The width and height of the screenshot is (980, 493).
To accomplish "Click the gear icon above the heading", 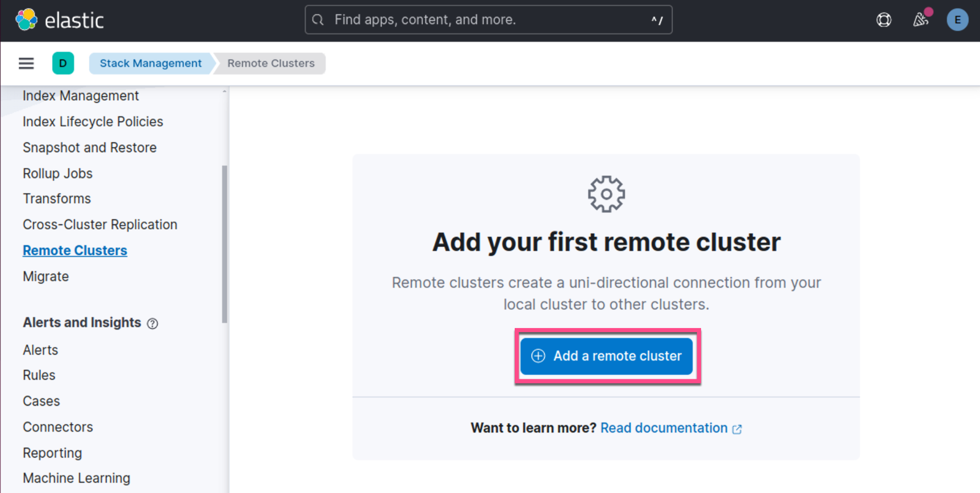I will [x=606, y=194].
